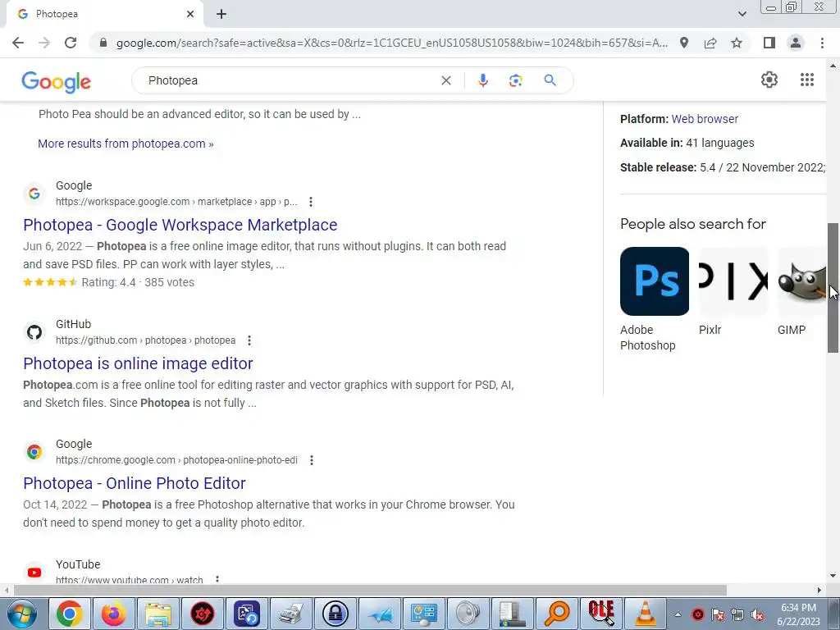
Task: Click the location pin icon in address bar
Action: (684, 43)
